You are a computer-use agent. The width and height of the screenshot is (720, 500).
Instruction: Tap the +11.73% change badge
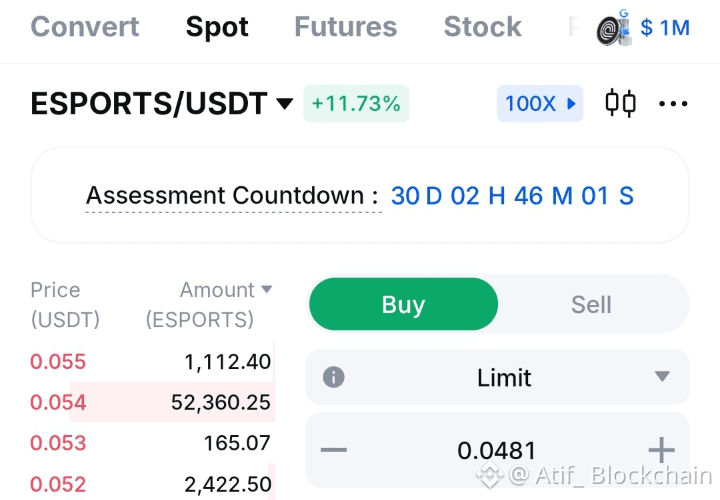tap(356, 103)
